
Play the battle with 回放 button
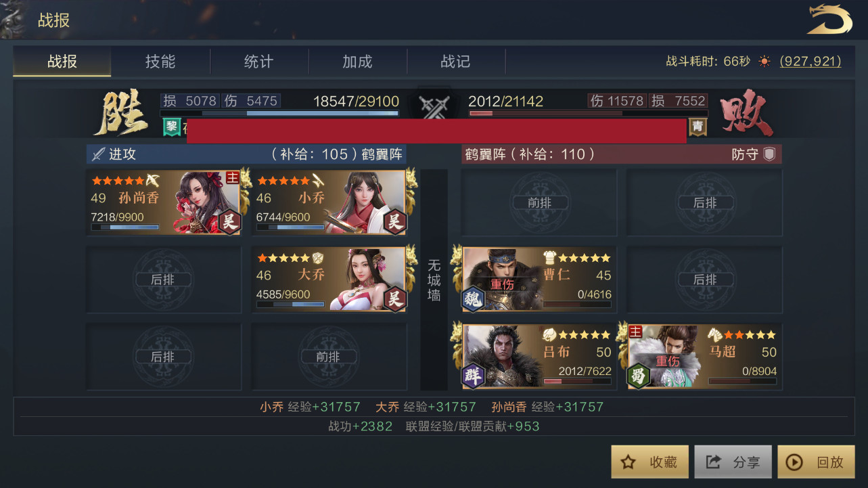[x=816, y=462]
